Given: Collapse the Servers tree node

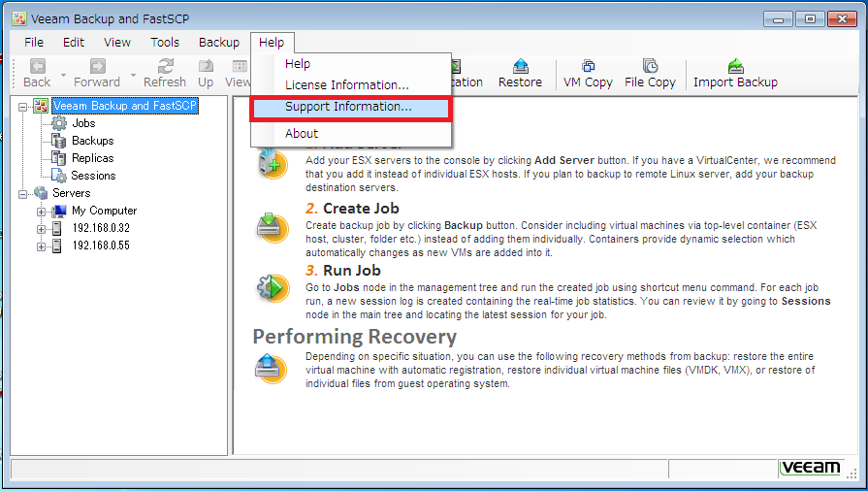Looking at the screenshot, I should (22, 194).
